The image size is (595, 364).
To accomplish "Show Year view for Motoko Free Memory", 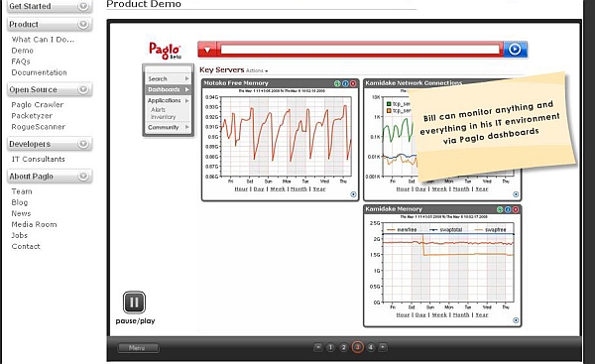I will pos(319,189).
